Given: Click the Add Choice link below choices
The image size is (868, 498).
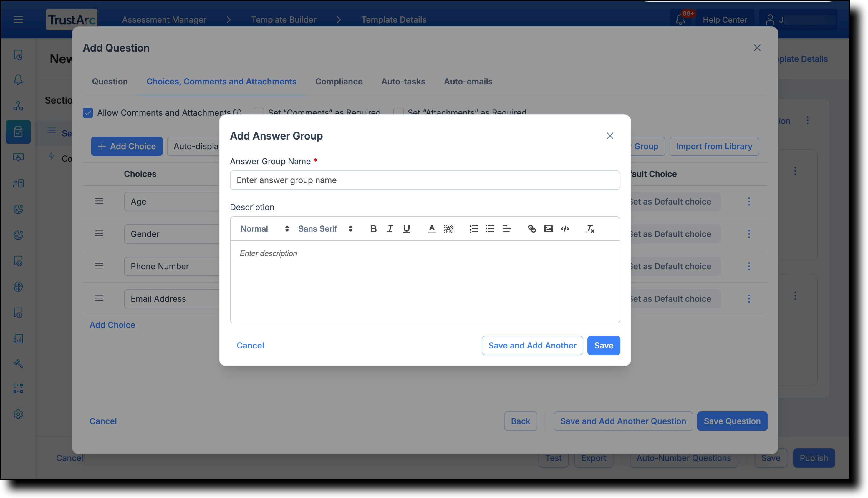Looking at the screenshot, I should (112, 325).
